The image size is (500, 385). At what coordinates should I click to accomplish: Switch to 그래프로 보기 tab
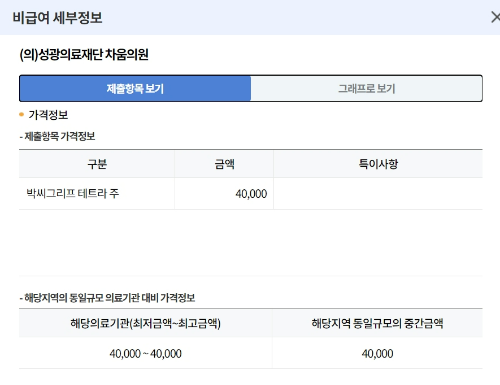click(366, 89)
